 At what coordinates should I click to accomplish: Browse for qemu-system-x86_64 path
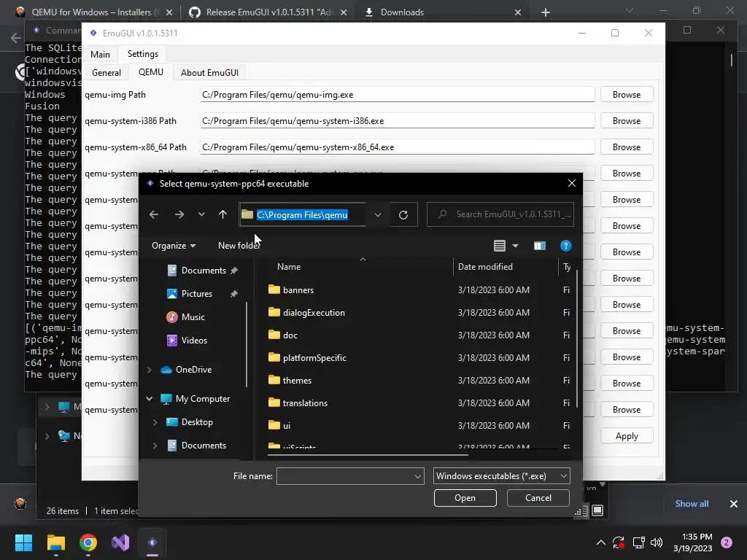coord(627,147)
